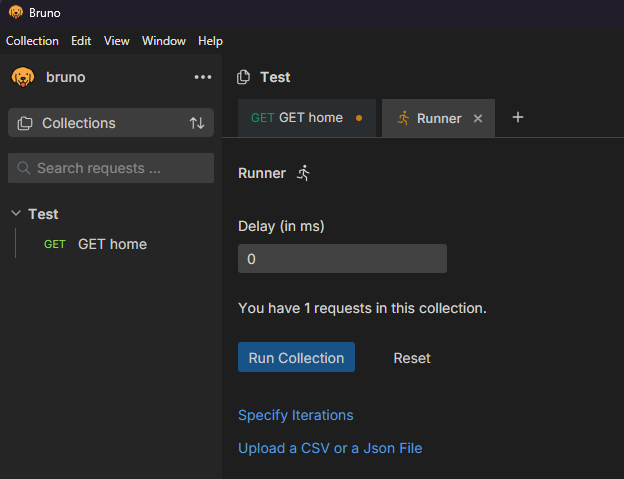Open the three-dots menu beside bruno
Image resolution: width=624 pixels, height=479 pixels.
(203, 77)
